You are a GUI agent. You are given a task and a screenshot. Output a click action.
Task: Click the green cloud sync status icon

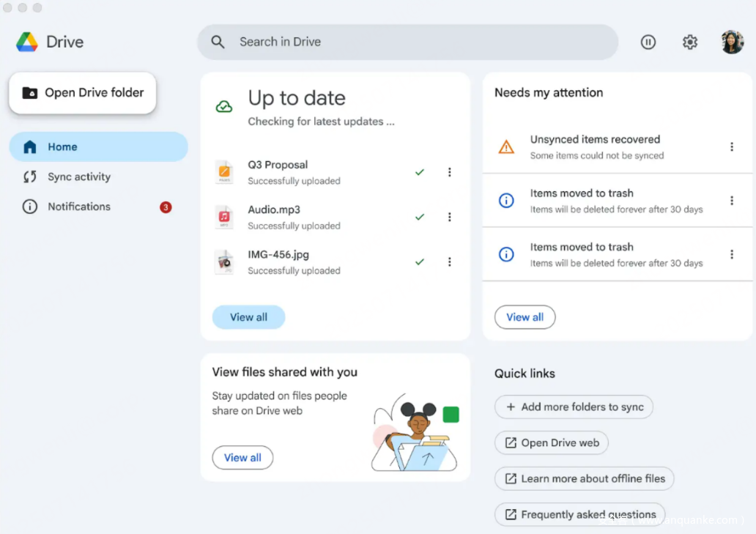[224, 107]
